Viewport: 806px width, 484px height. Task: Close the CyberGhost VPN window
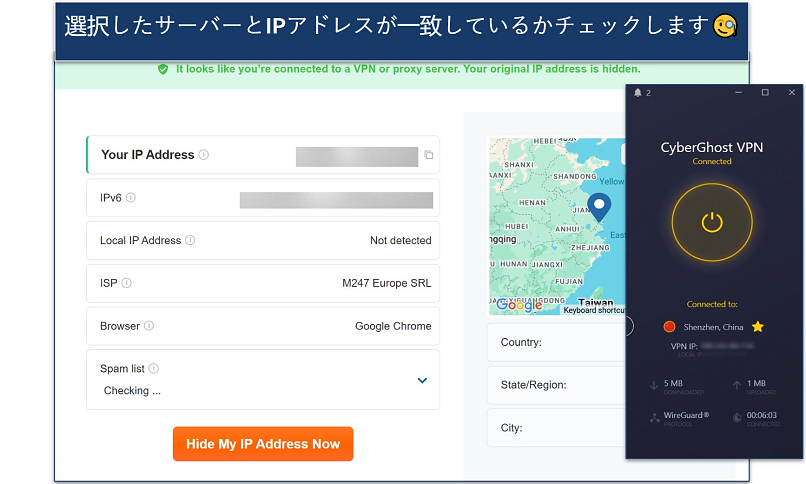point(792,92)
